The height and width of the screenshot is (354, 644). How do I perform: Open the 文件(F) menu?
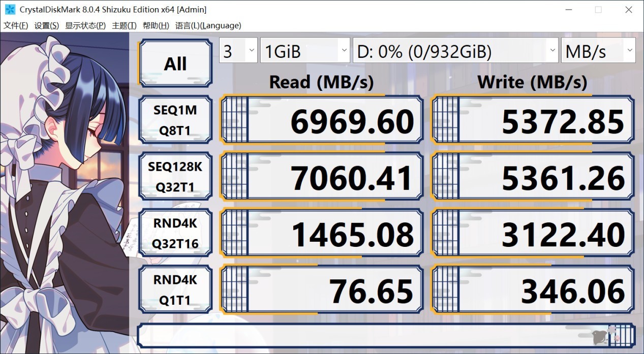pos(16,25)
